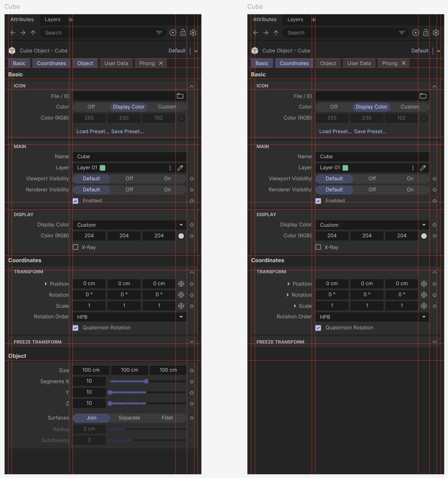Toggle Enabled checkbox in left panel
Viewport: 448px width, 478px height.
(75, 201)
